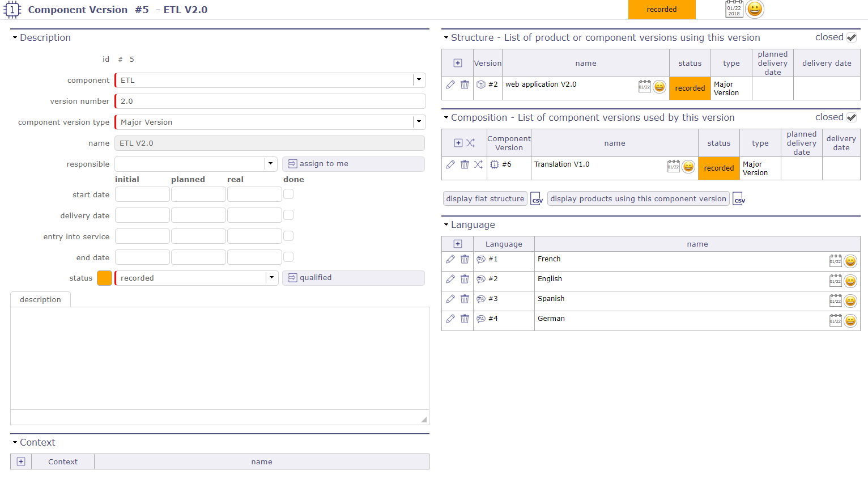Click the assign to me button

(354, 164)
